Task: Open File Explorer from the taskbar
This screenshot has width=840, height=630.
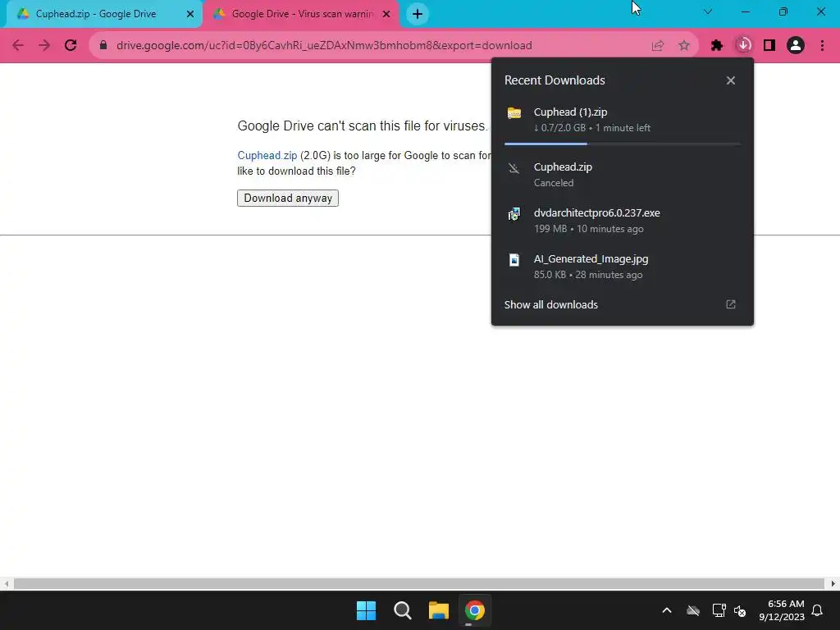Action: coord(438,610)
